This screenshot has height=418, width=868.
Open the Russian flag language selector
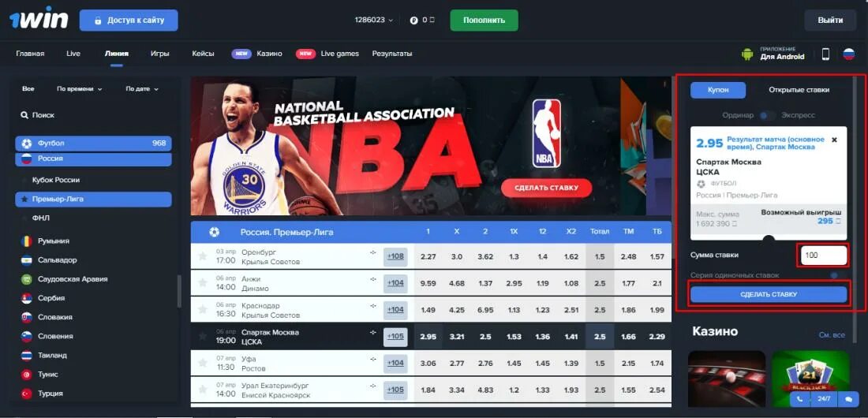(848, 54)
